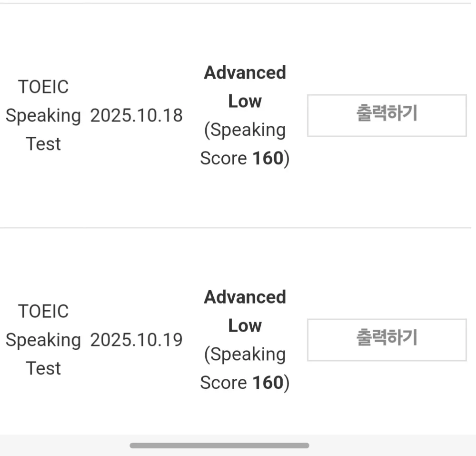476x456 pixels.
Task: Select the score 160 for 2025.10.18
Action: pyautogui.click(x=268, y=159)
